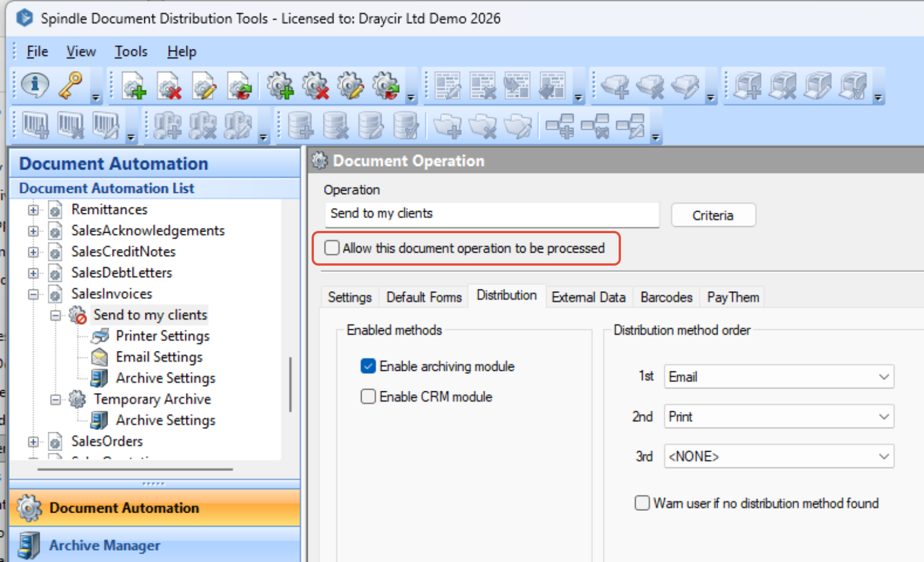Click the greyed servers add icon
The height and width of the screenshot is (562, 924).
pyautogui.click(x=167, y=125)
